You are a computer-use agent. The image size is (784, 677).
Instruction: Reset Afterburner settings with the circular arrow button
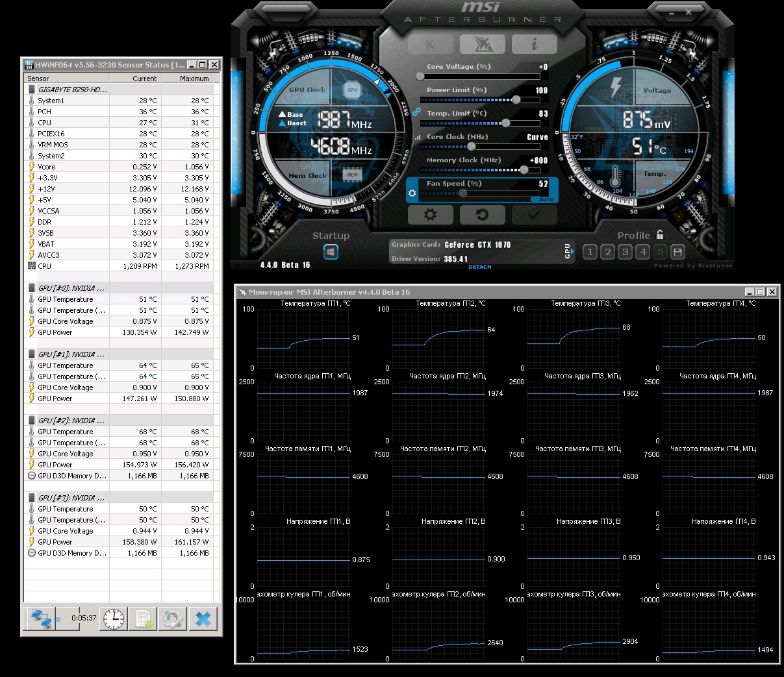482,214
